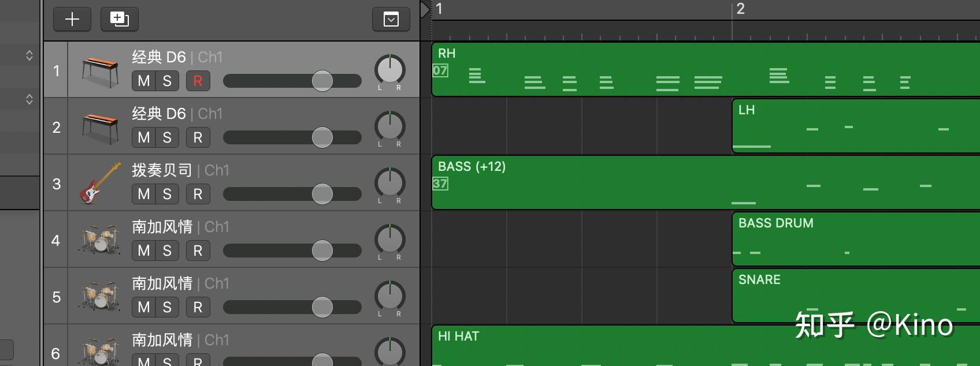This screenshot has height=366, width=980.
Task: Click the upper stepper arrows in left panel
Action: point(29,55)
